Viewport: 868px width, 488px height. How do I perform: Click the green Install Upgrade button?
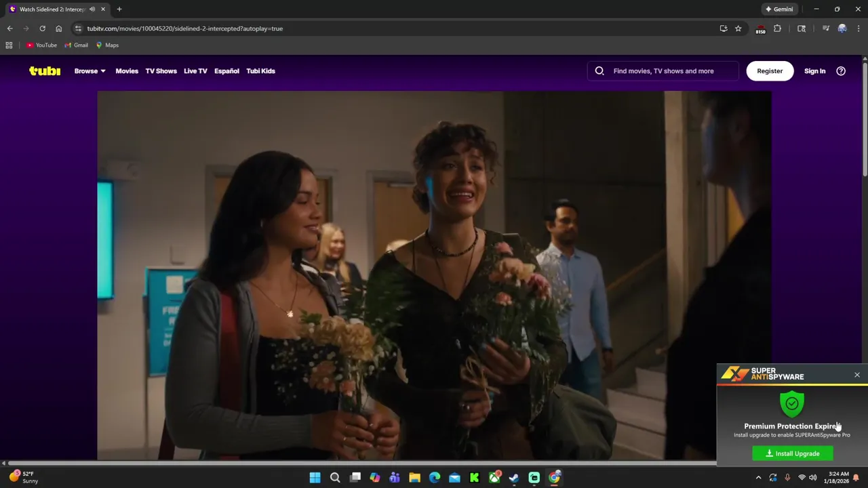click(x=793, y=453)
